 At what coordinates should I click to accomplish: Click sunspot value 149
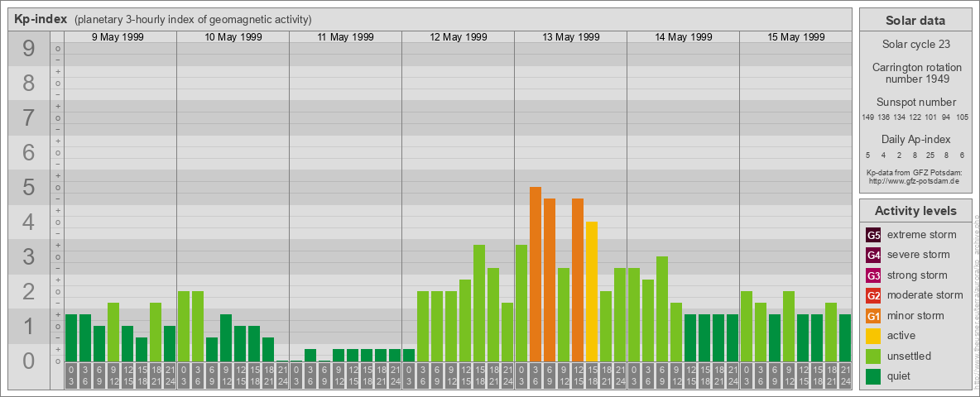(x=867, y=117)
